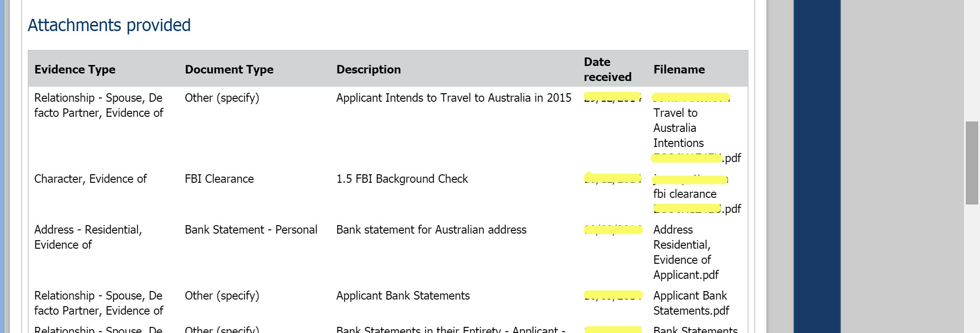
Task: Click the Date received column header
Action: (607, 69)
